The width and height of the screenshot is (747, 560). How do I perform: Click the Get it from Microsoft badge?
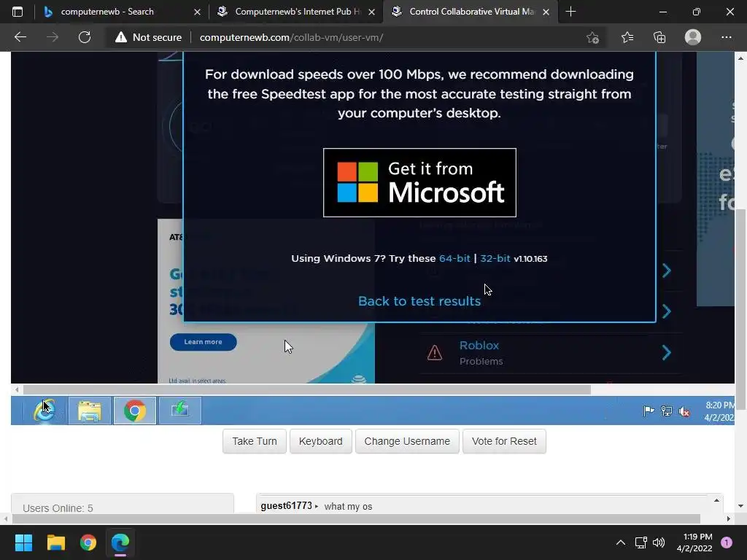pos(419,182)
